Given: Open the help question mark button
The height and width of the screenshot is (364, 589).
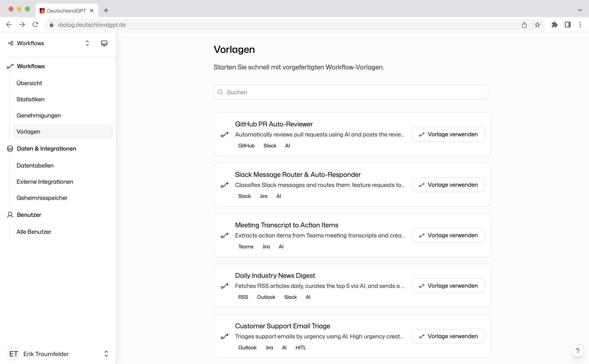Looking at the screenshot, I should click(578, 351).
